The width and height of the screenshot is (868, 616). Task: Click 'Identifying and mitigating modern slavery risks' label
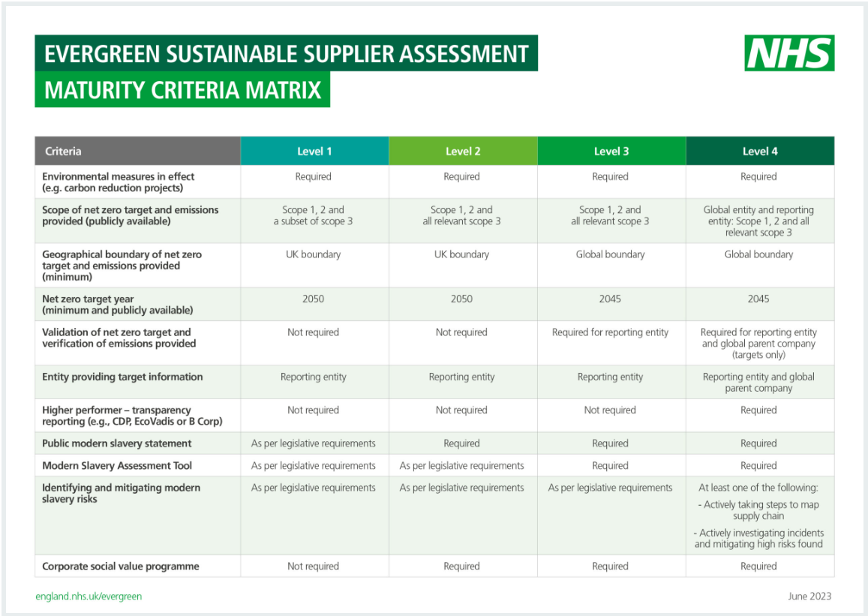click(122, 493)
